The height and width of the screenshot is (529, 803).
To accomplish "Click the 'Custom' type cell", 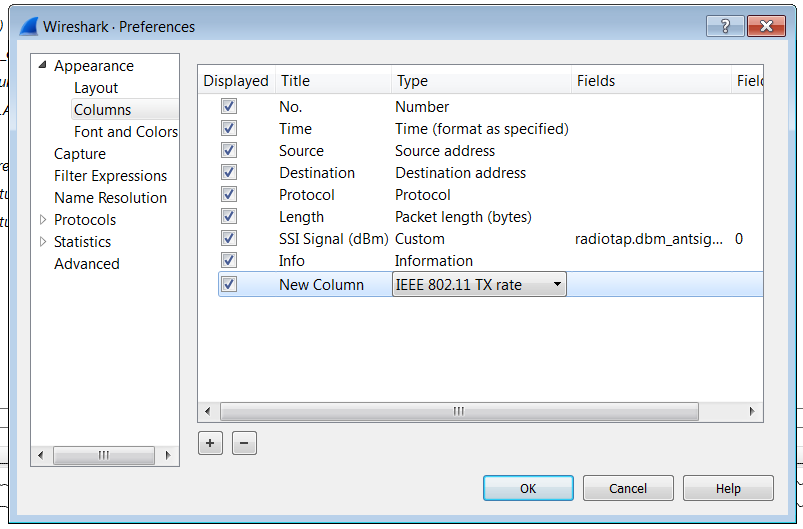I will pyautogui.click(x=420, y=239).
